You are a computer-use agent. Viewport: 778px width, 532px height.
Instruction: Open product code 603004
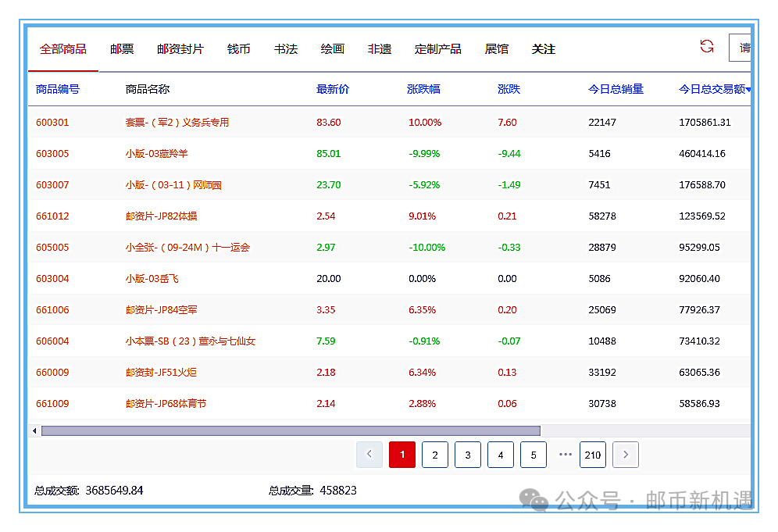tap(52, 279)
